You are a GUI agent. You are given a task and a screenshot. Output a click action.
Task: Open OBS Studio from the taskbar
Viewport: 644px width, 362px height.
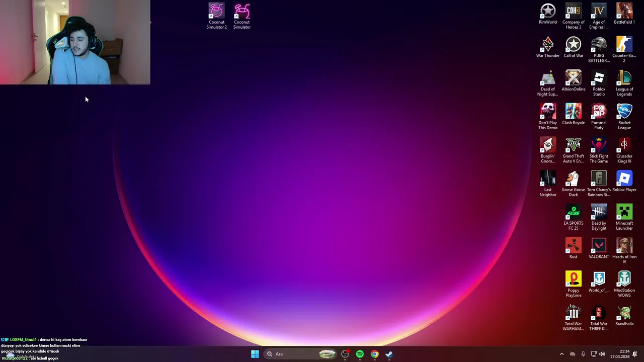click(x=345, y=354)
